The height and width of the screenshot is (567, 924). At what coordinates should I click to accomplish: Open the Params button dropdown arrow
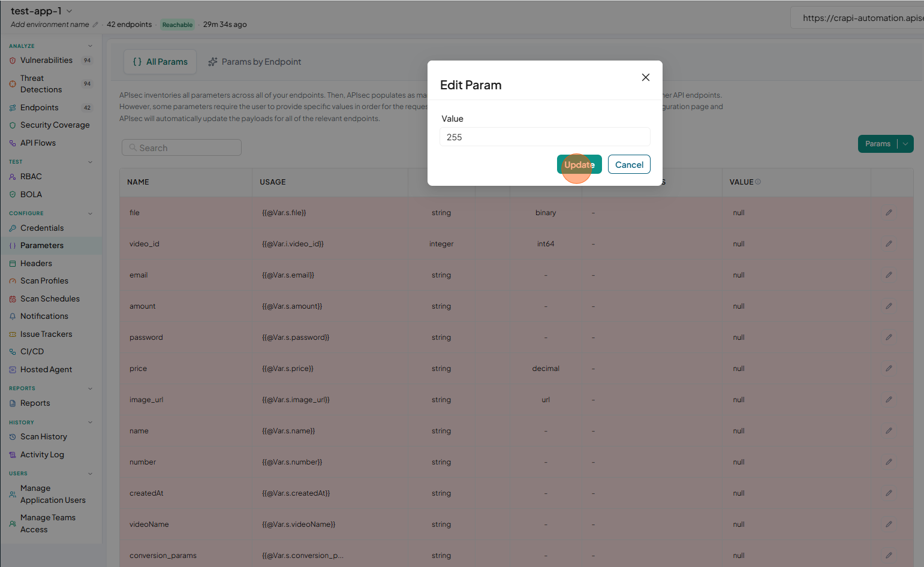click(x=905, y=144)
